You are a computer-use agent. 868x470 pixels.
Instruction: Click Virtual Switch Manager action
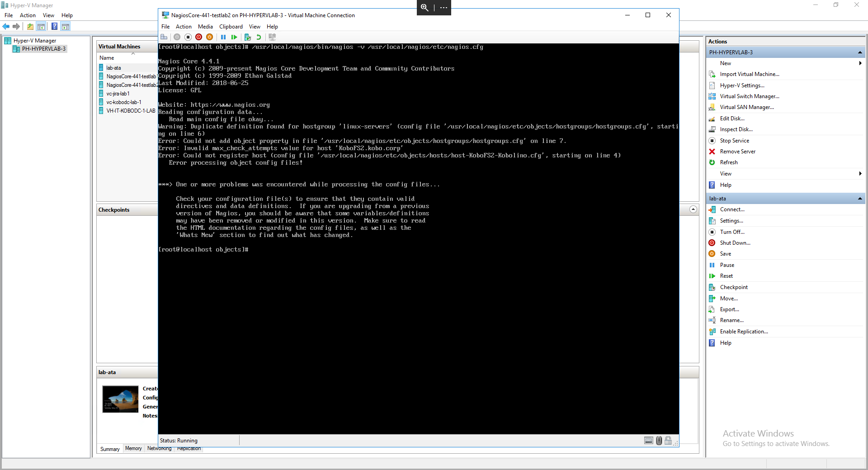point(749,96)
